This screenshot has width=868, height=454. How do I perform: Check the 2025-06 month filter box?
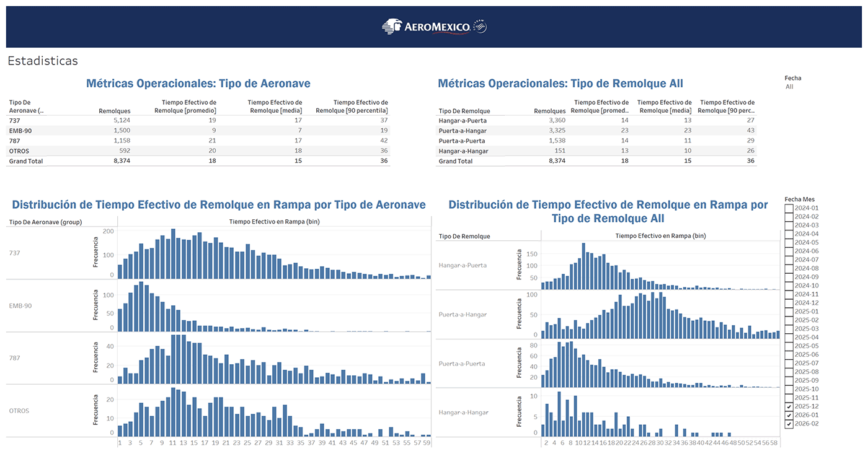789,354
